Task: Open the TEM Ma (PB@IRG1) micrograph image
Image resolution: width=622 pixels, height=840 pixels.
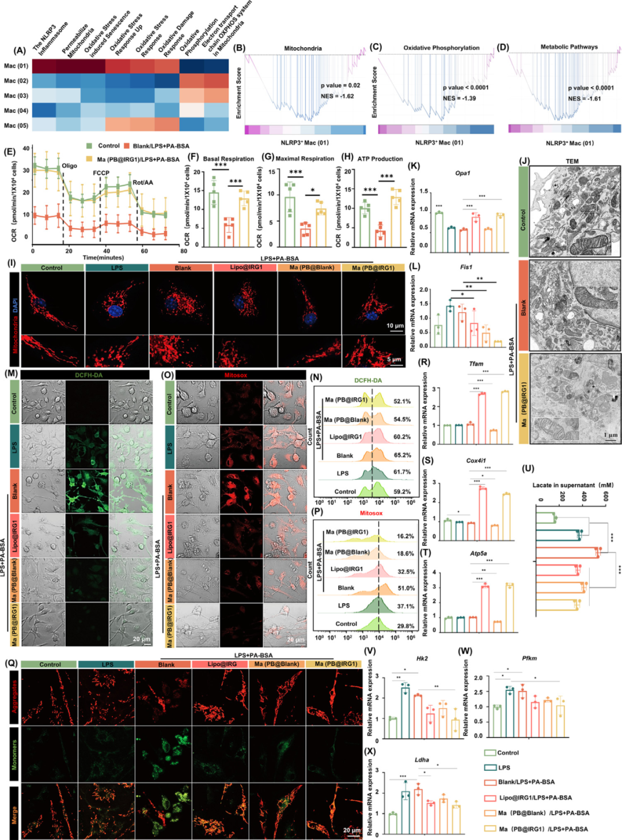Action: (x=574, y=398)
